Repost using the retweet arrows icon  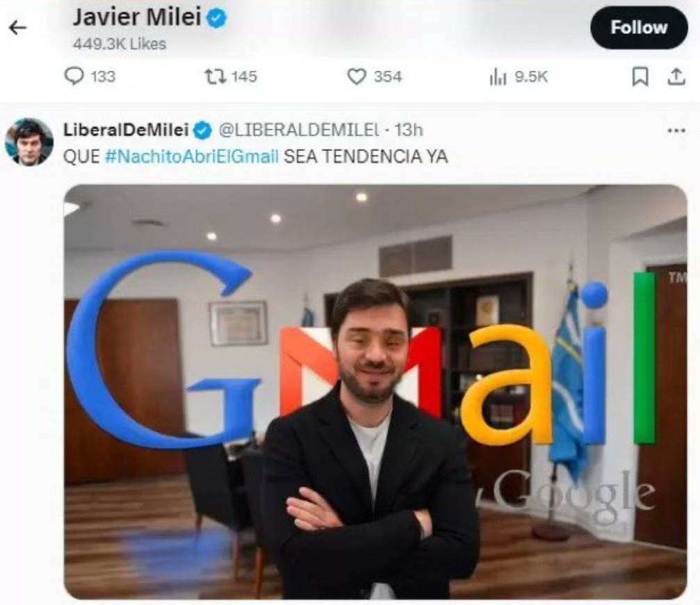[215, 76]
